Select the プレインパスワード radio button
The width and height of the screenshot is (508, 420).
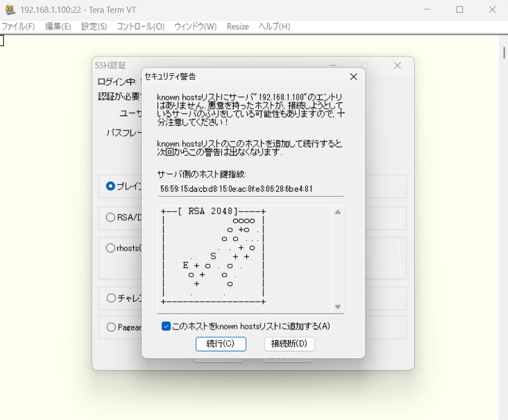pos(110,187)
